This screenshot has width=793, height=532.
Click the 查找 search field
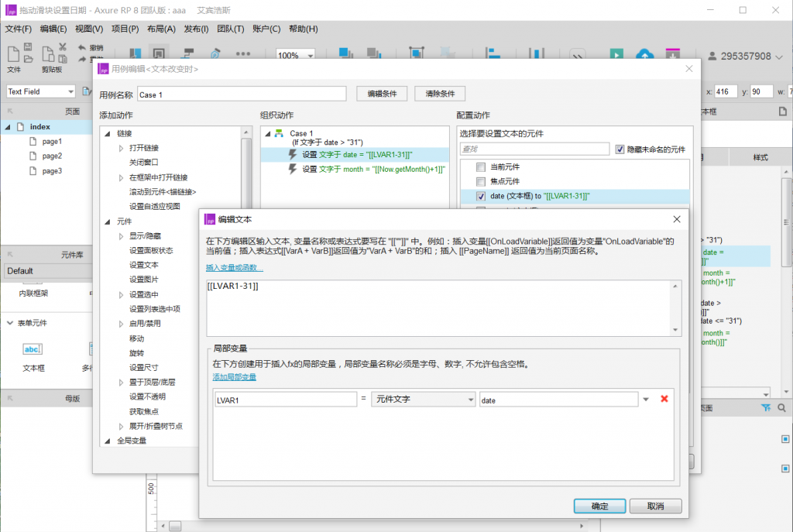click(534, 149)
